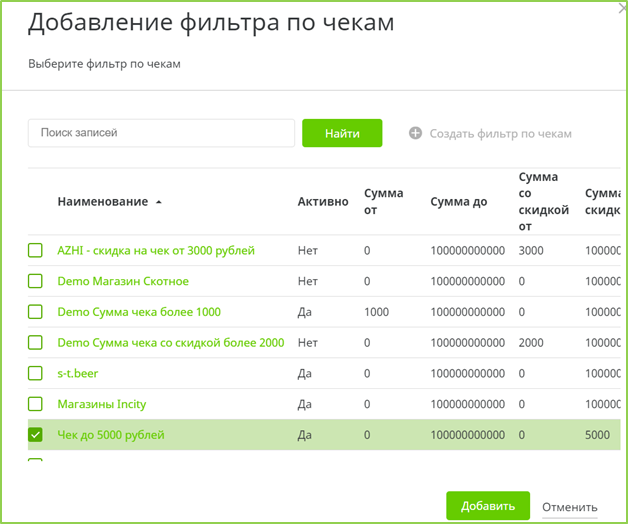The height and width of the screenshot is (524, 628).
Task: Sort by the Сумма от column header
Action: pyautogui.click(x=384, y=201)
